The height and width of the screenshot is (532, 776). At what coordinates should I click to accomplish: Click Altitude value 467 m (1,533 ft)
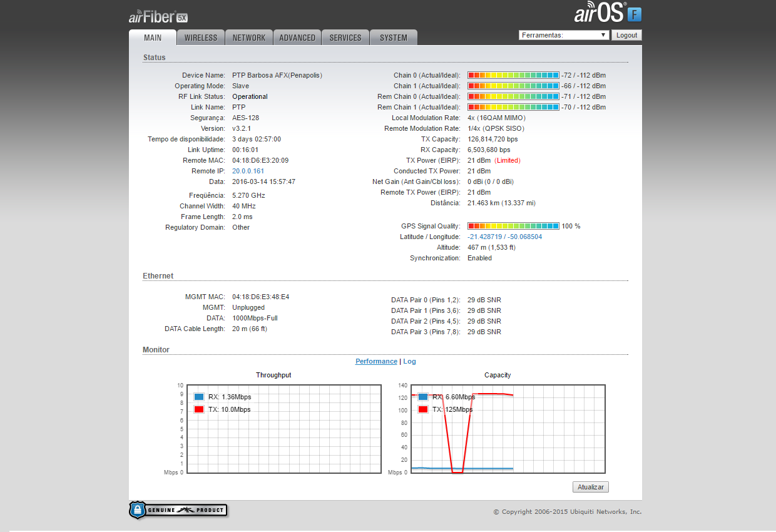click(493, 247)
